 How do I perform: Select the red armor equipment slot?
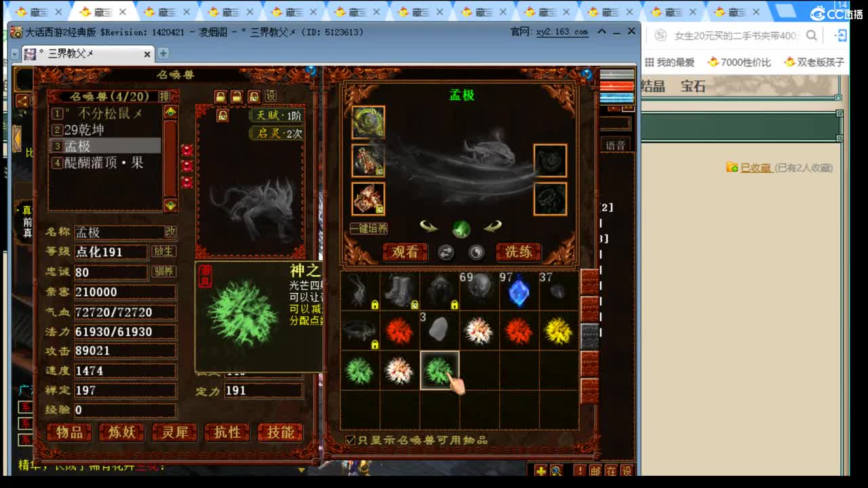(x=368, y=161)
